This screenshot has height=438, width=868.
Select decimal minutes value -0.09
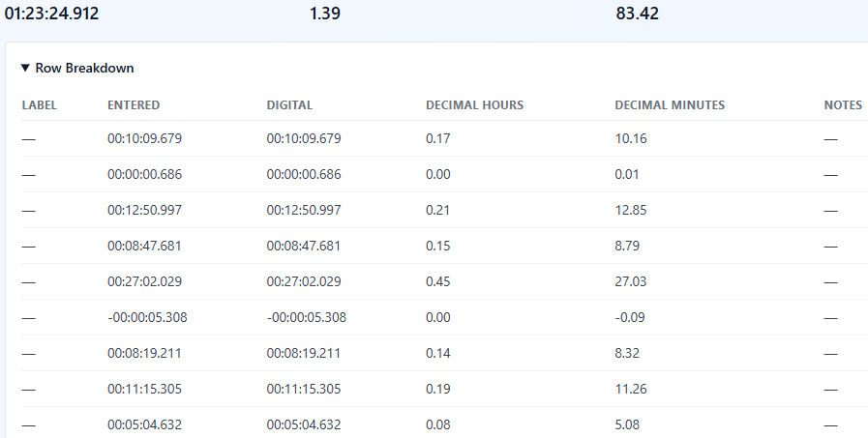pyautogui.click(x=630, y=317)
